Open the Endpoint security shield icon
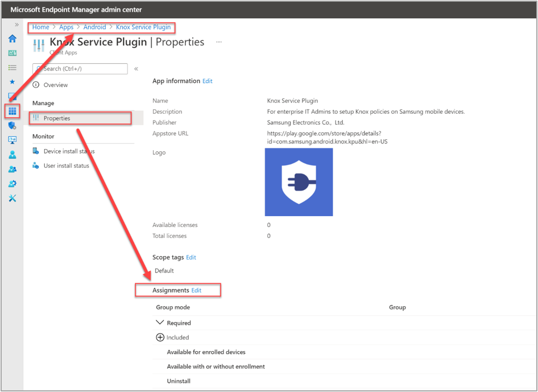The image size is (538, 392). coord(13,126)
